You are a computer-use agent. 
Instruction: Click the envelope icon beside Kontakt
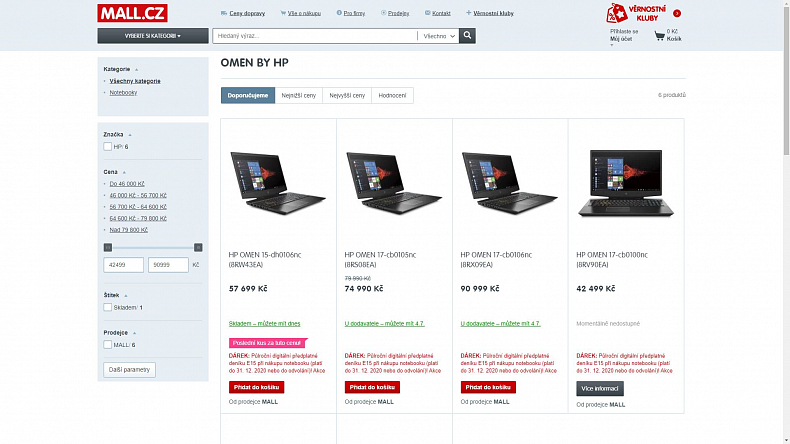point(427,13)
